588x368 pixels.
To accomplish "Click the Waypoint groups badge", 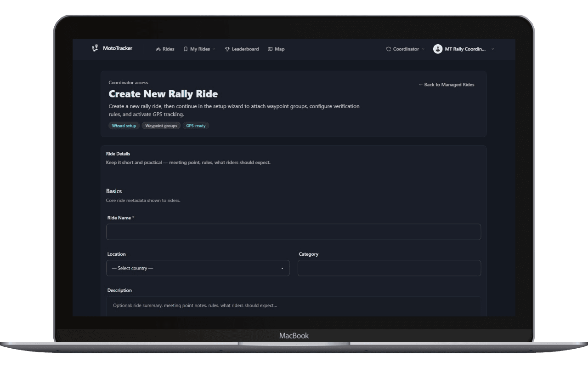I will 161,125.
